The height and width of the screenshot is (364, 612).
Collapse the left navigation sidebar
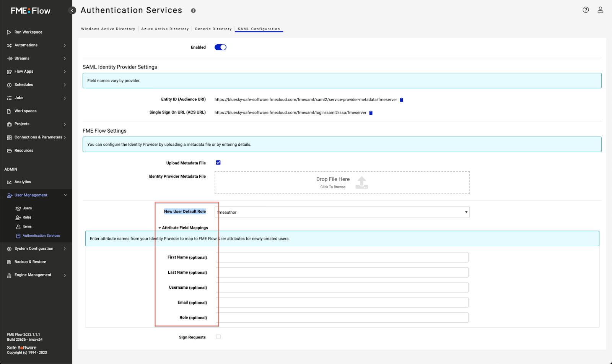click(72, 10)
